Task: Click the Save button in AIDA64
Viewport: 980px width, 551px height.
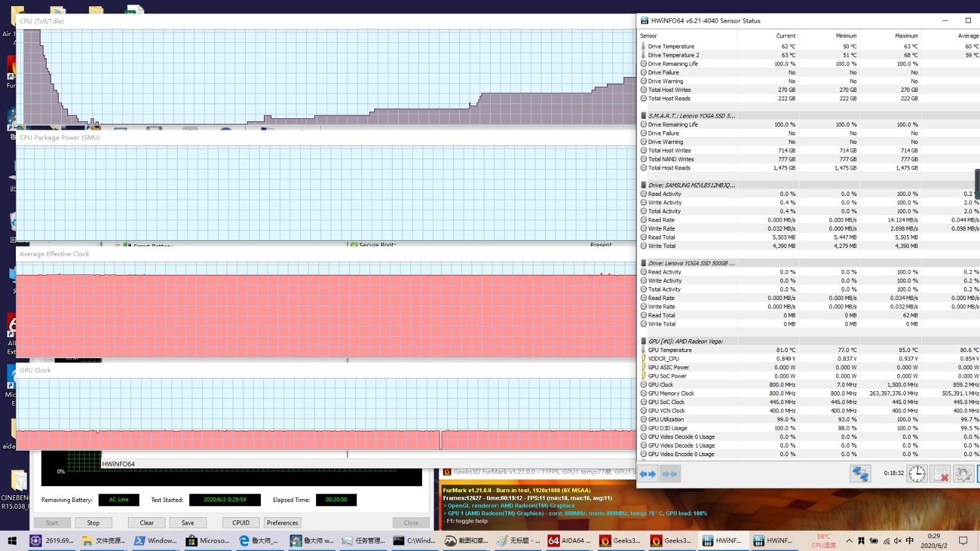Action: [x=187, y=523]
